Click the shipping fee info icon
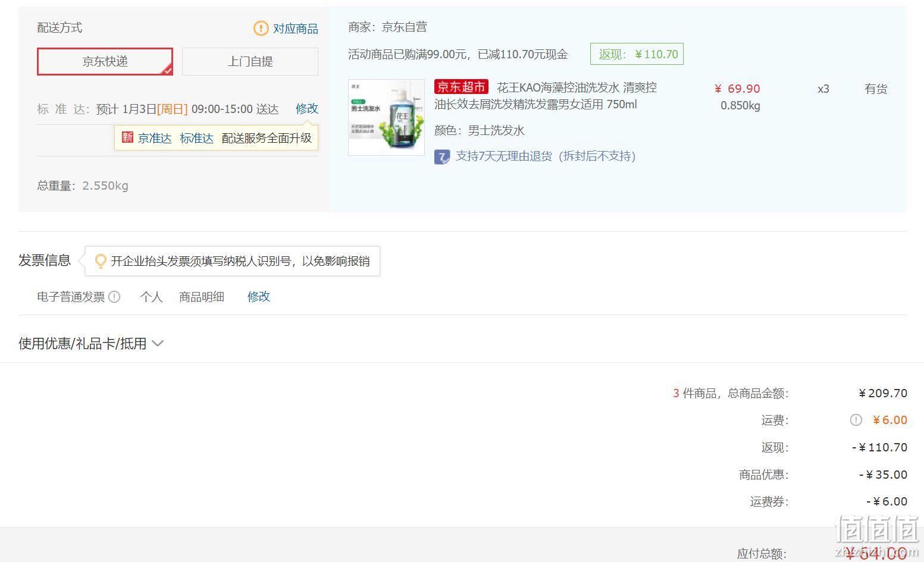924x562 pixels. coord(856,420)
